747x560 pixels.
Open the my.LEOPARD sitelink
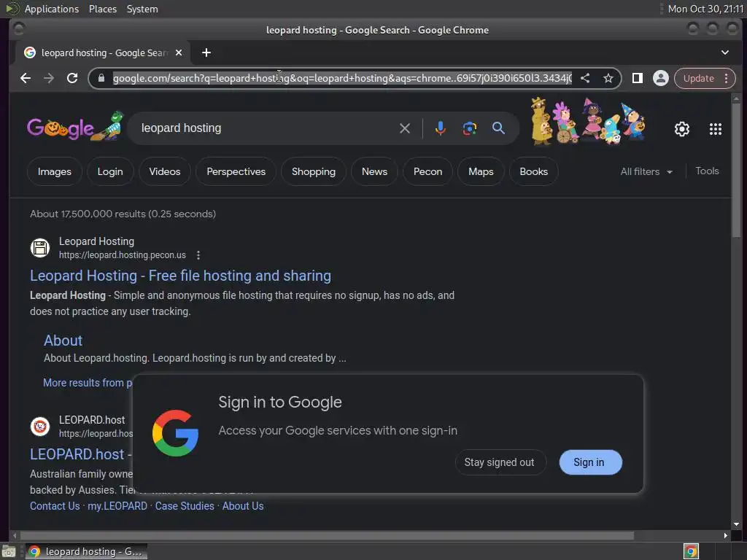point(117,506)
